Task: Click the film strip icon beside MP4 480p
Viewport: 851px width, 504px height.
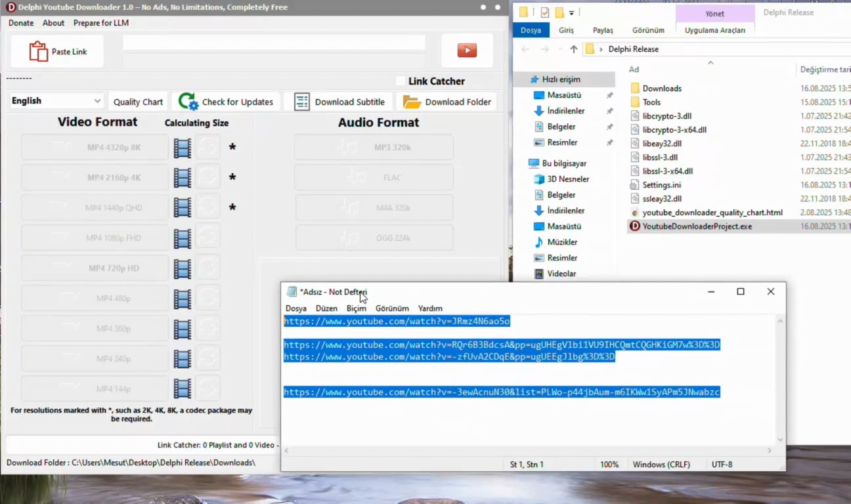Action: pos(183,299)
